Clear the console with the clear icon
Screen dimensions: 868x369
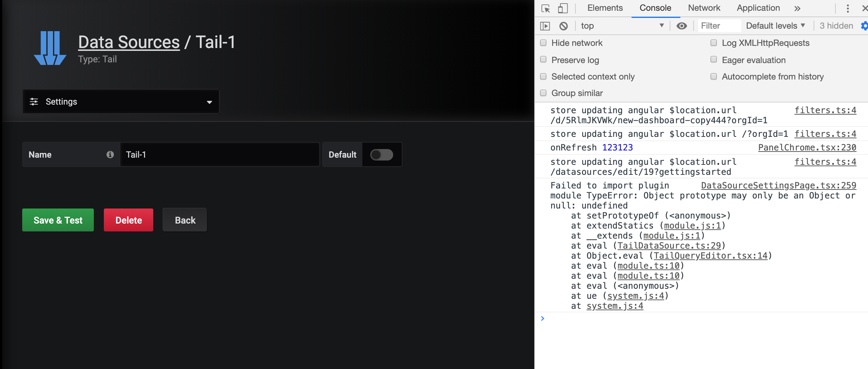click(564, 25)
